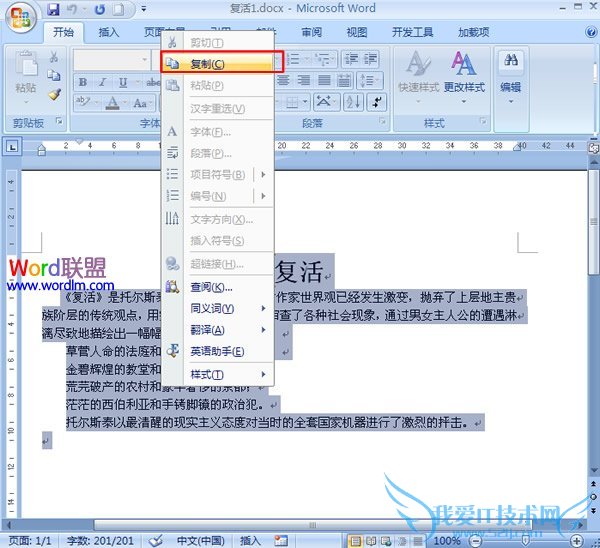Open the styles group dialog launcher

coord(483,121)
